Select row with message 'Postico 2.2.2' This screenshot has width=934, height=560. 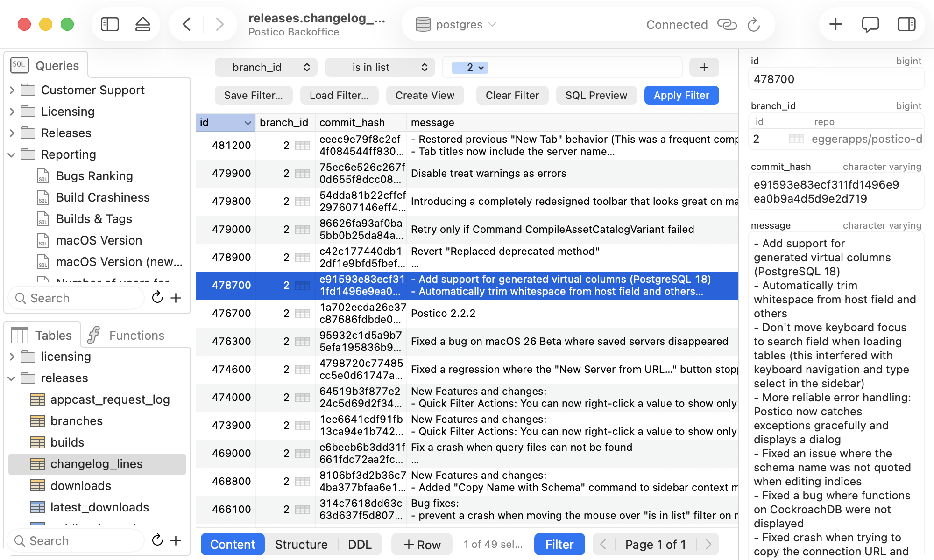click(x=467, y=313)
